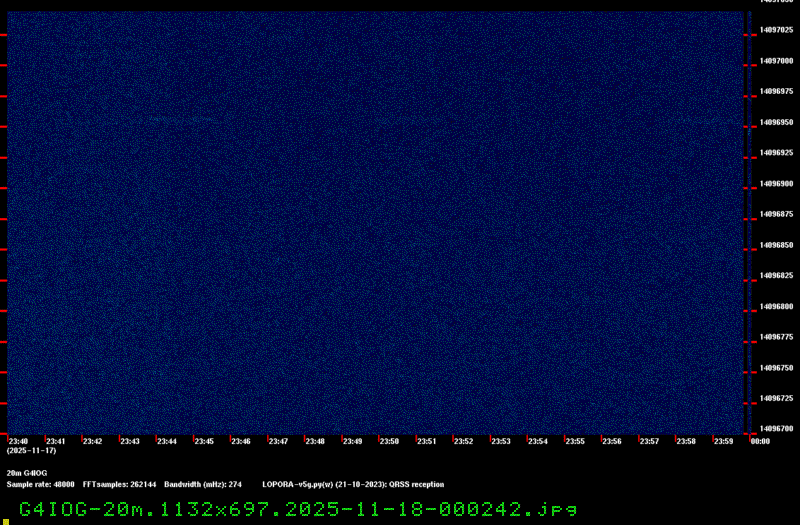
Task: Select the 23:45 time marker
Action: tap(204, 441)
